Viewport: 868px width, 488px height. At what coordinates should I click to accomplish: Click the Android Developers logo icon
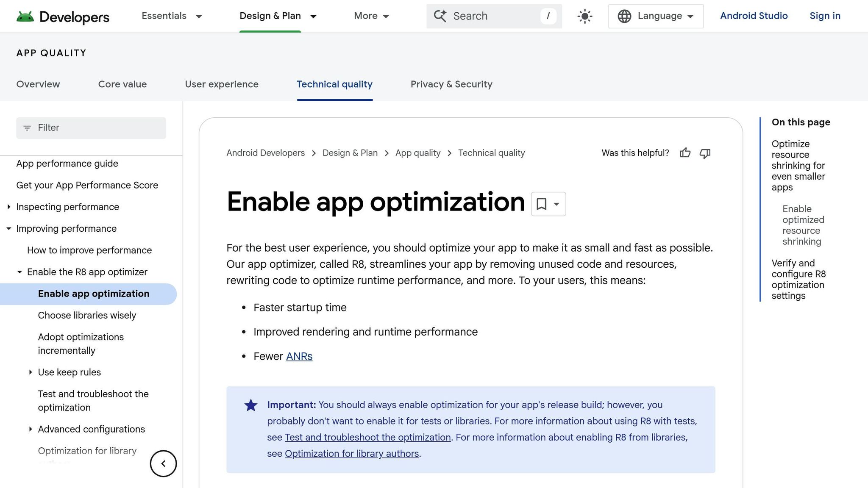pos(25,17)
